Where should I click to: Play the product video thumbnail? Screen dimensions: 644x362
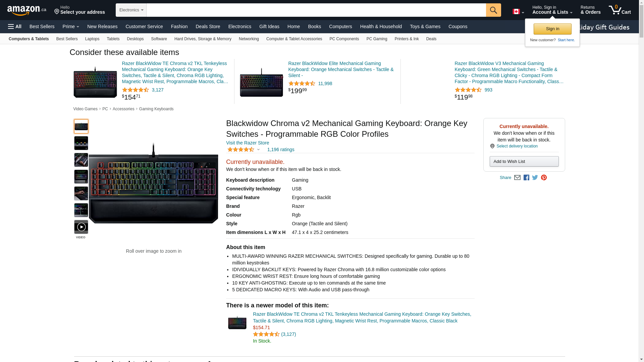[x=81, y=227]
